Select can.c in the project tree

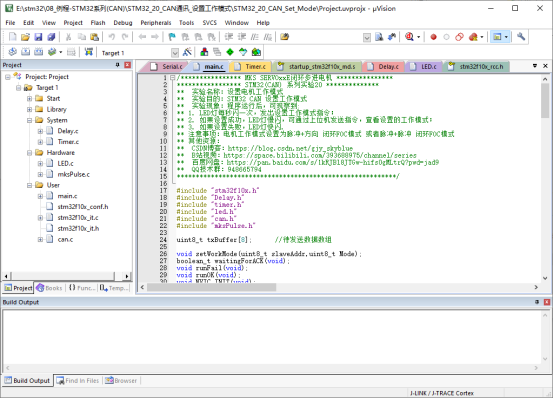(x=65, y=239)
